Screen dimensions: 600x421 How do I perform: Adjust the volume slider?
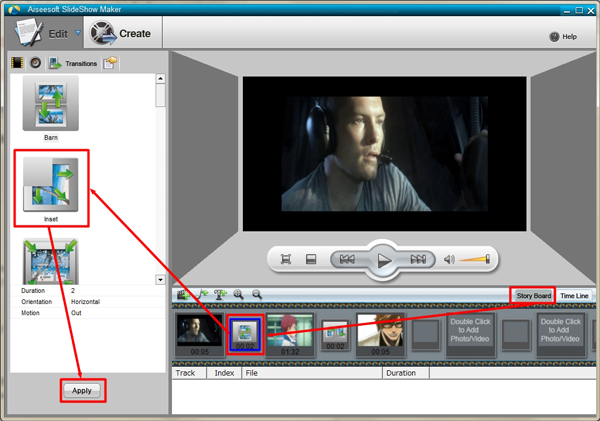(474, 260)
